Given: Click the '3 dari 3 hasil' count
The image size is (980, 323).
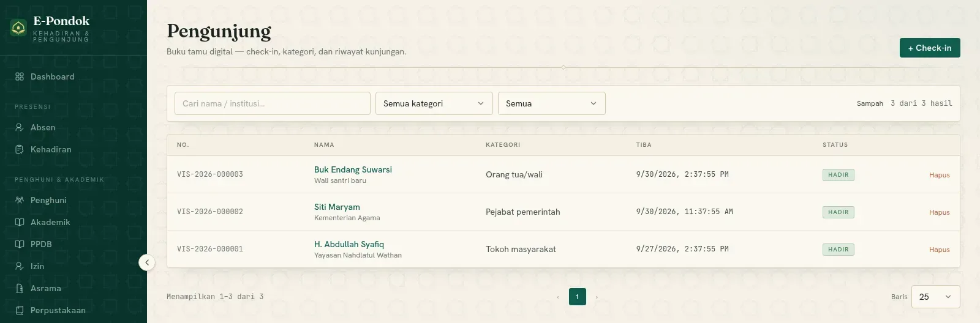Looking at the screenshot, I should (x=921, y=103).
